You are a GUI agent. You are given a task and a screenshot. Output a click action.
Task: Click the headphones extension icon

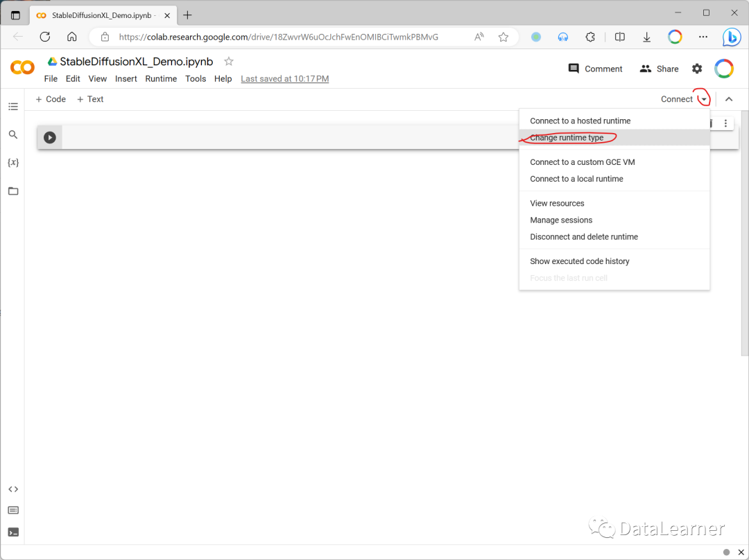(563, 37)
